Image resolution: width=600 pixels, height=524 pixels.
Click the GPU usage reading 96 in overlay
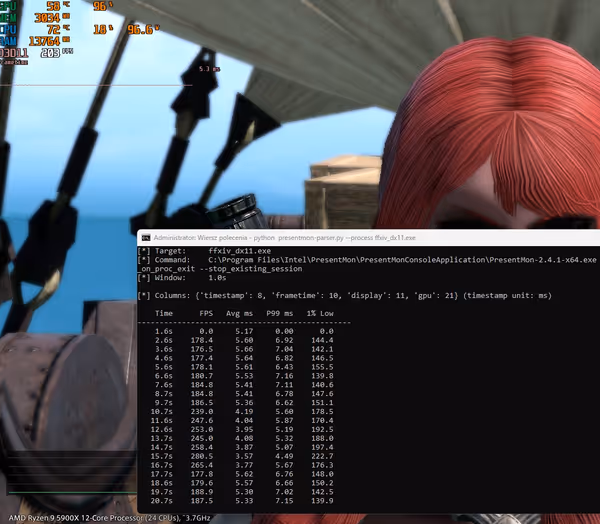100,6
